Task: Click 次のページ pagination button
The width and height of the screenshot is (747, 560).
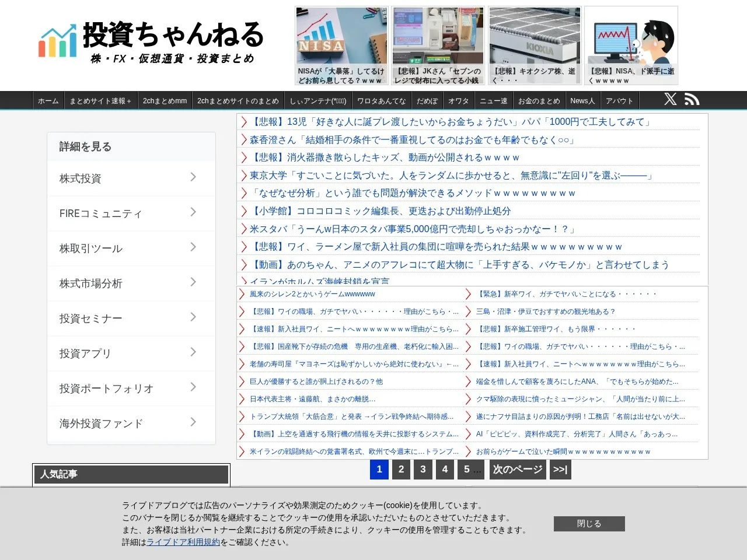Action: [518, 470]
